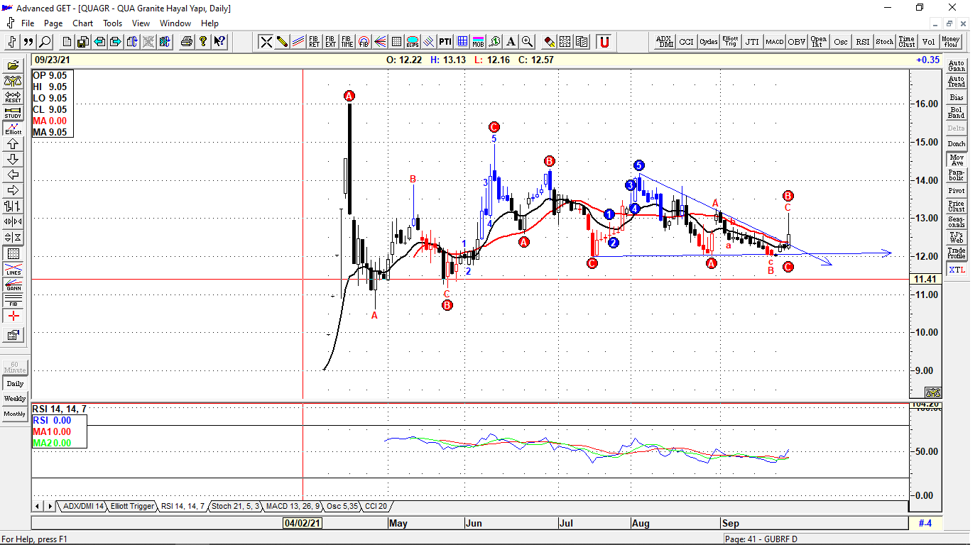This screenshot has width=980, height=545.
Task: Click the right arrow sidebar button
Action: [13, 191]
